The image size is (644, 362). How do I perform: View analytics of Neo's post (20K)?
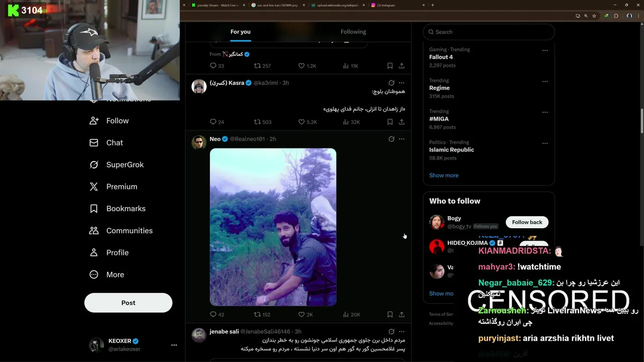(x=351, y=314)
